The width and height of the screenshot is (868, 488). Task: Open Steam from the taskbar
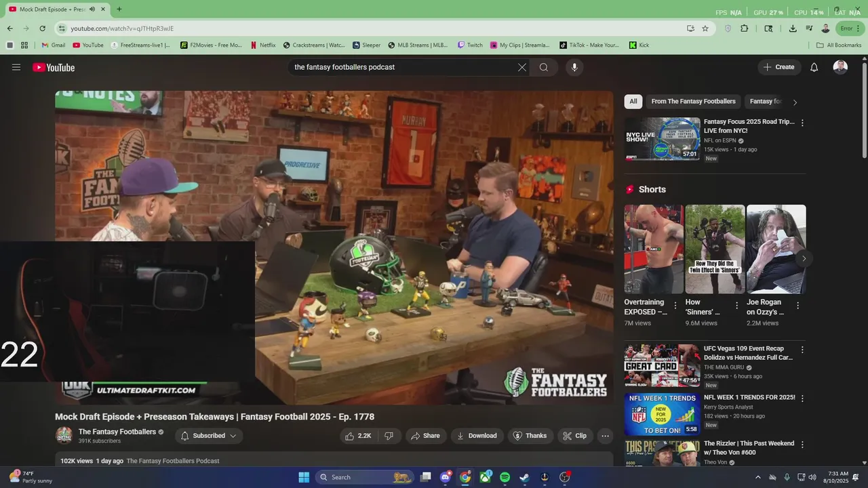tap(524, 477)
